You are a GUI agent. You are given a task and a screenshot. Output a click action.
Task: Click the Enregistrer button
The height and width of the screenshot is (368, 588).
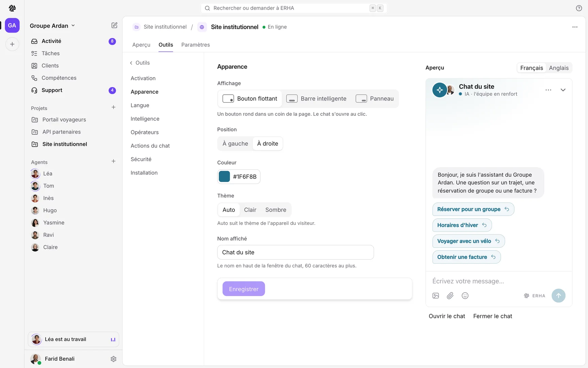coord(244,289)
